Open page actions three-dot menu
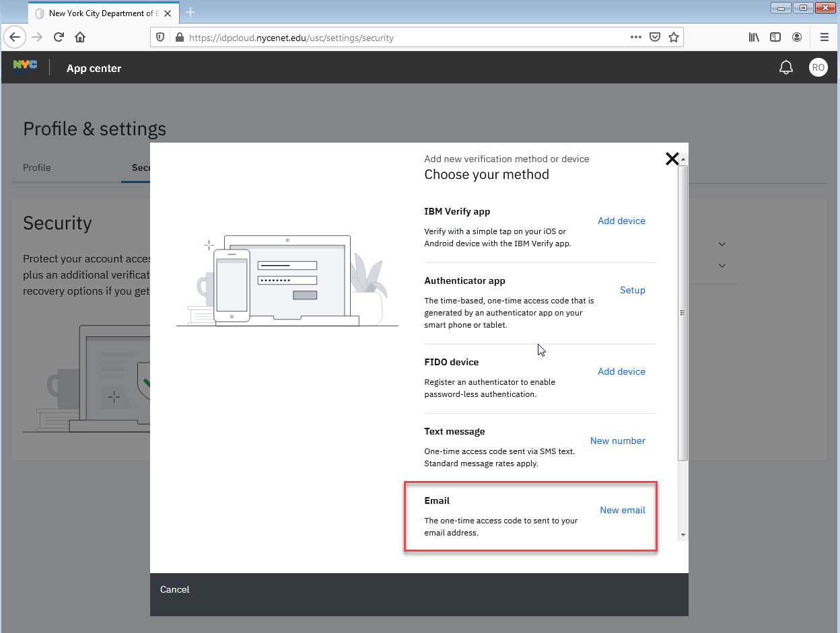The image size is (840, 633). (x=636, y=38)
